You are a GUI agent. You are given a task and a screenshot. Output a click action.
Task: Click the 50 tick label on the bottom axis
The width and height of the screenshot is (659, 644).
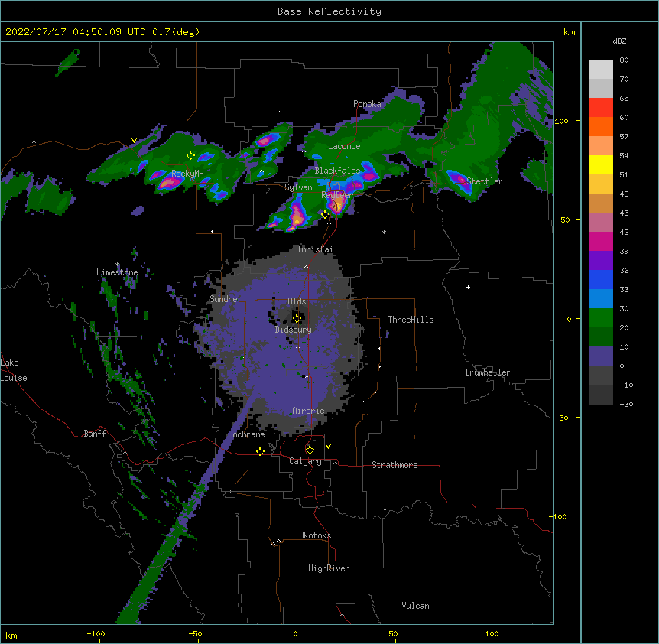pos(393,634)
